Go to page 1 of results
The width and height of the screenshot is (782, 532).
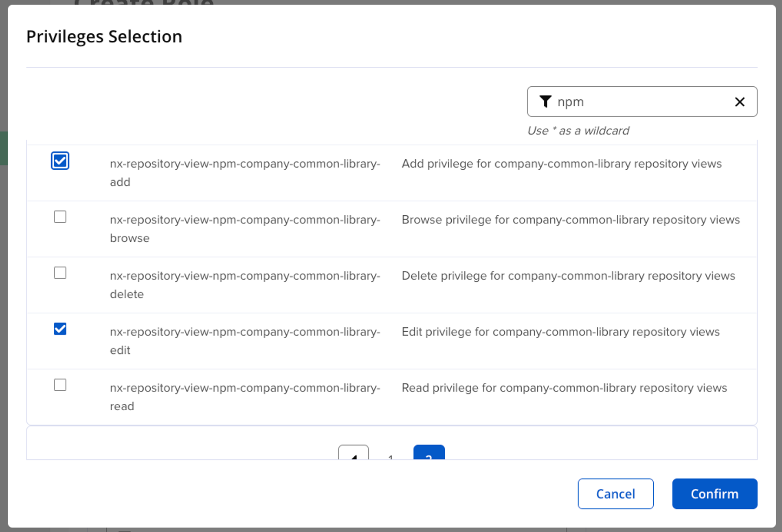pyautogui.click(x=391, y=456)
